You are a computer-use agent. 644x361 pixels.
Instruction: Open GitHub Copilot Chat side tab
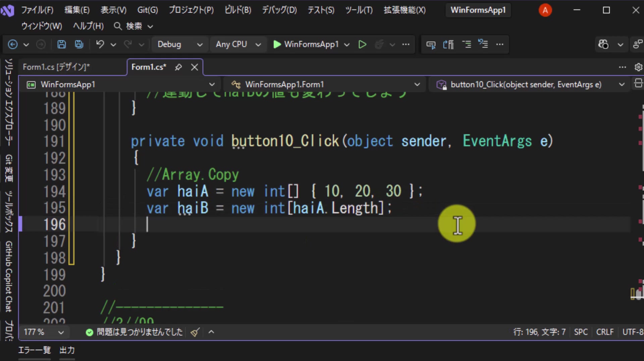[x=9, y=276]
